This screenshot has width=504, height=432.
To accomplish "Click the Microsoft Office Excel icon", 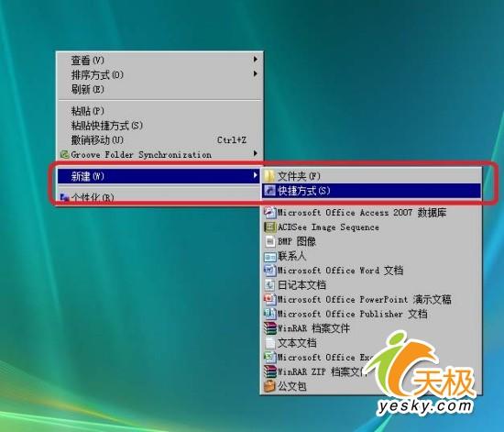I will point(269,358).
